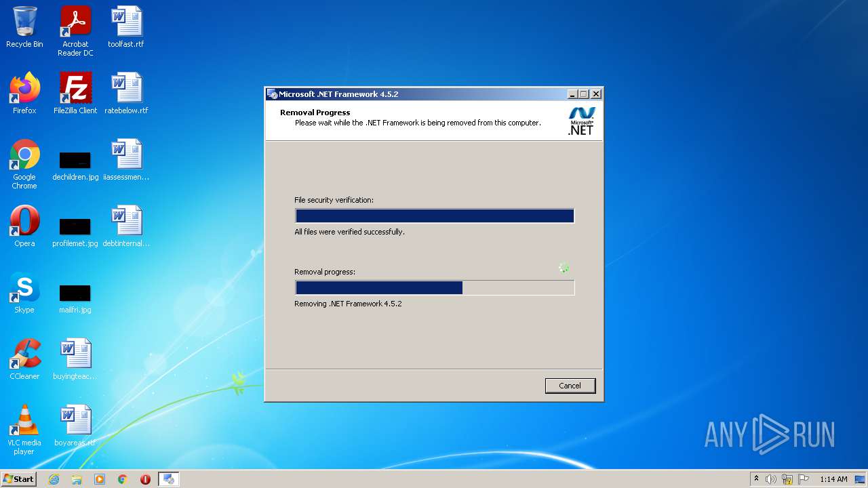Launch Skype desktop shortcut
This screenshot has height=488, width=868.
[x=24, y=293]
